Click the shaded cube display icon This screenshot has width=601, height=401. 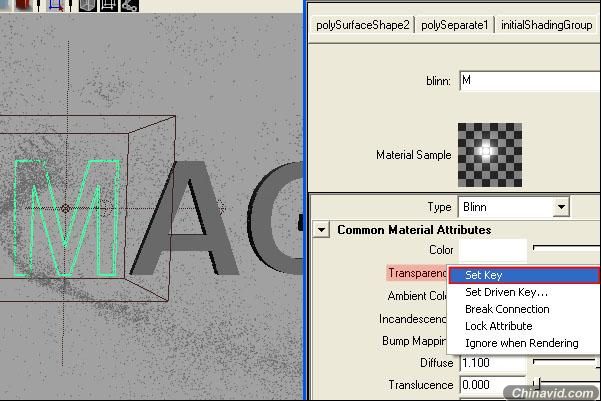click(87, 5)
